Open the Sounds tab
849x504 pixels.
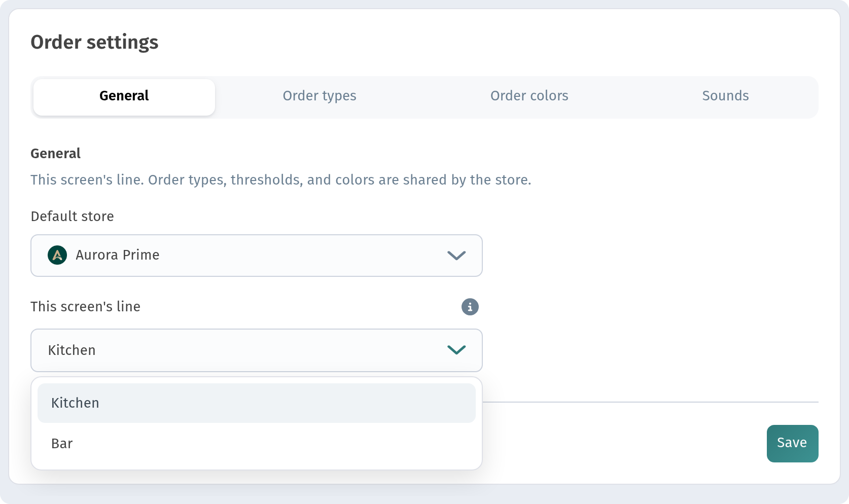(725, 96)
